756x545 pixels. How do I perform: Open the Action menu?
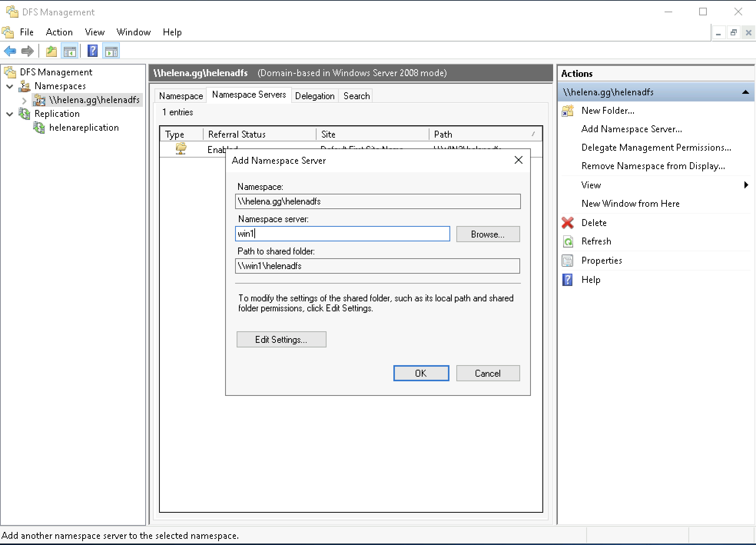(x=59, y=32)
